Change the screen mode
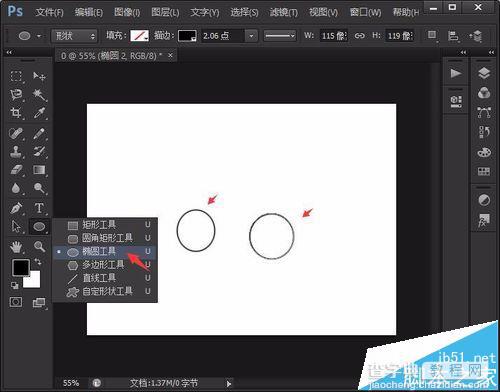Image resolution: width=500 pixels, height=392 pixels. [39, 303]
